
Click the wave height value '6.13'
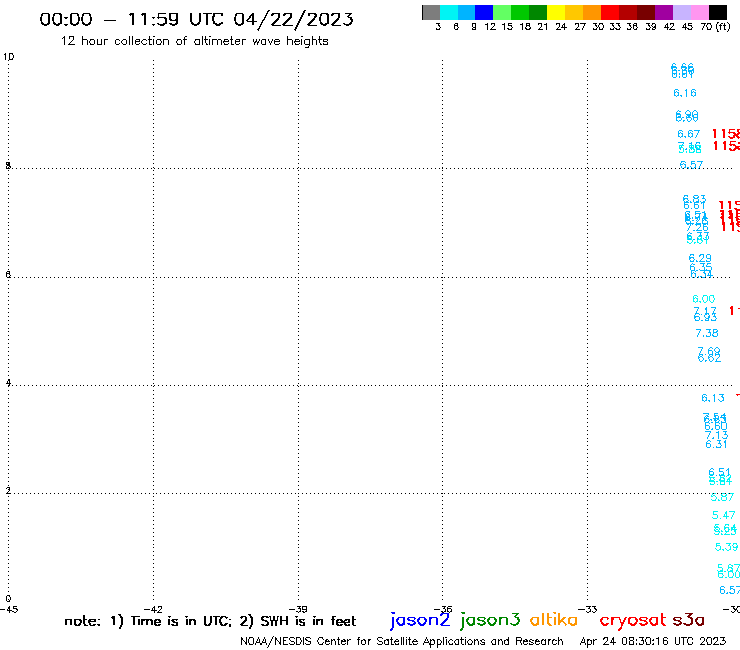click(713, 398)
